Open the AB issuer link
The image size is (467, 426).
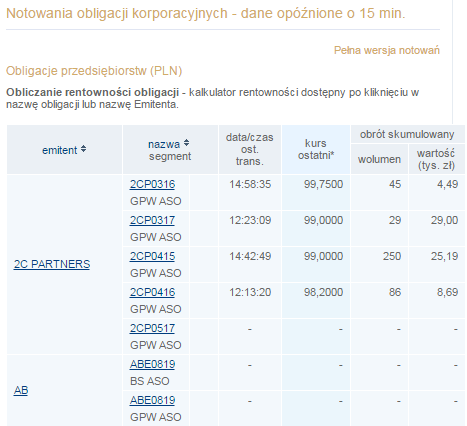click(x=21, y=390)
